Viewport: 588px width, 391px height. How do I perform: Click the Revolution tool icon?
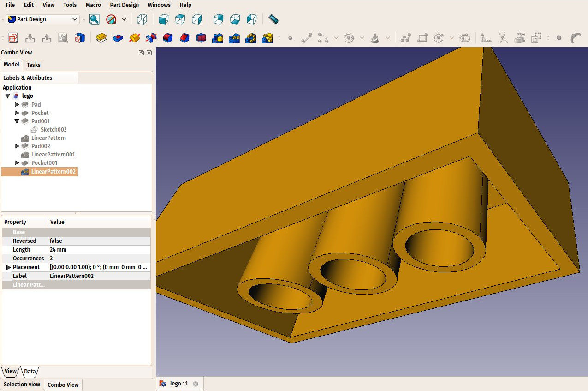(135, 38)
